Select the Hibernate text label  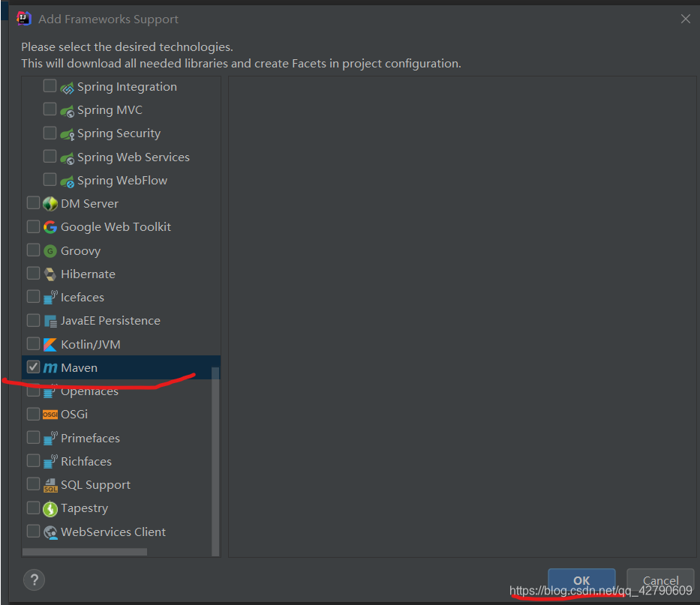pos(88,274)
